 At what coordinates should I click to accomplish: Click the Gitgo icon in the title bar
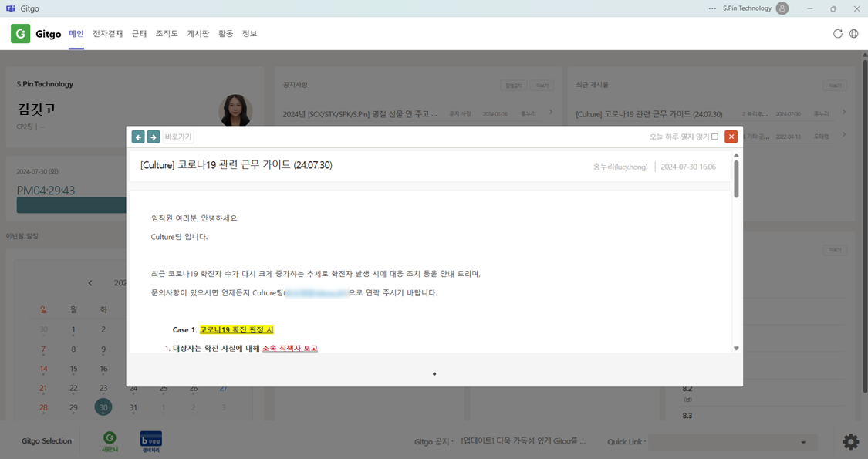(9, 8)
